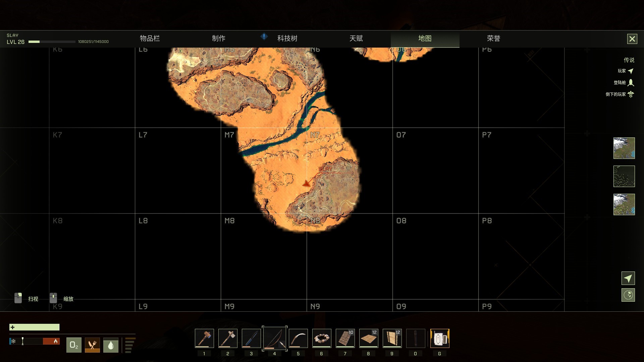This screenshot has width=644, height=362.
Task: Click the 倒下的玩家 downed player icon
Action: [x=631, y=94]
